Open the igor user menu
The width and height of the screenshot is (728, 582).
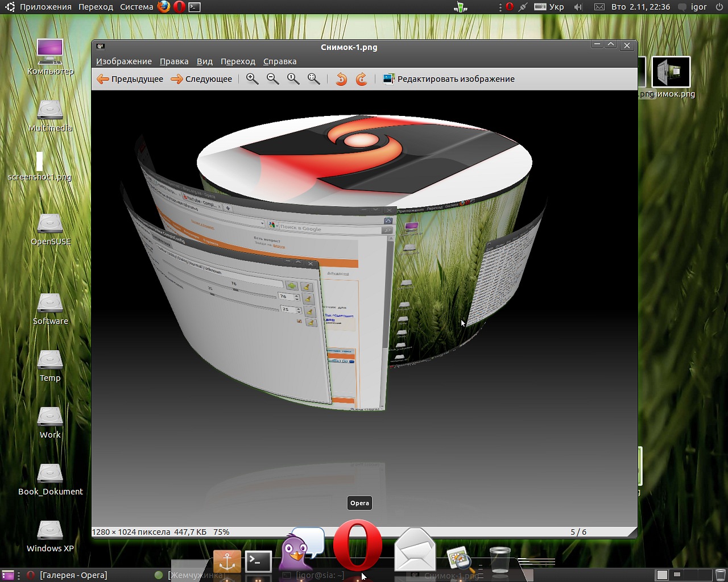(698, 7)
